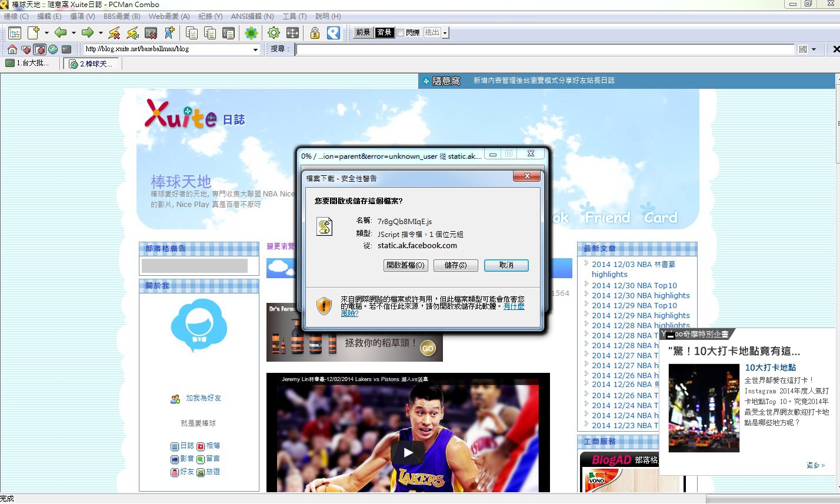
Task: Toggle the highlighted ad-block icon
Action: 39,49
